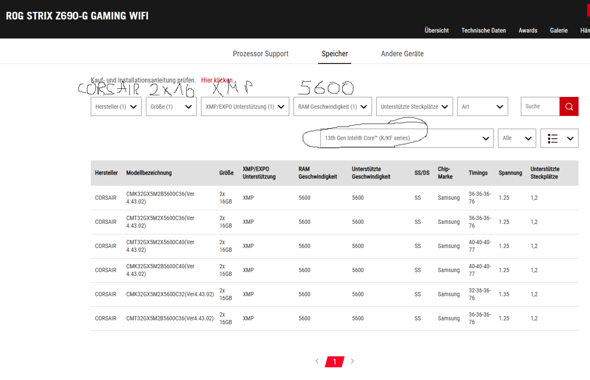This screenshot has width=590, height=380.
Task: Open Awards navigation item
Action: click(528, 30)
